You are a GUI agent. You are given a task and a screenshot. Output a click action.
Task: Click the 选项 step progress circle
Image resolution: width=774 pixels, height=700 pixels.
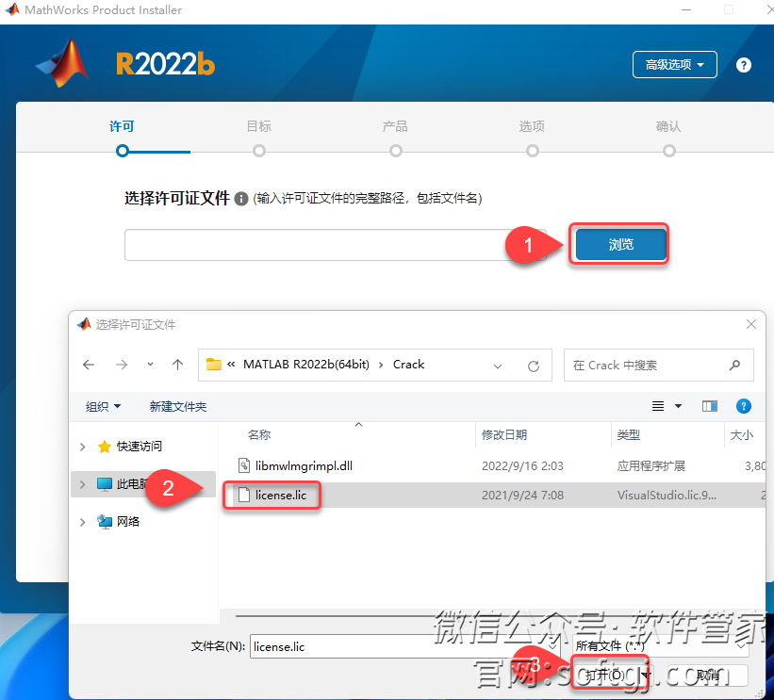coord(532,151)
